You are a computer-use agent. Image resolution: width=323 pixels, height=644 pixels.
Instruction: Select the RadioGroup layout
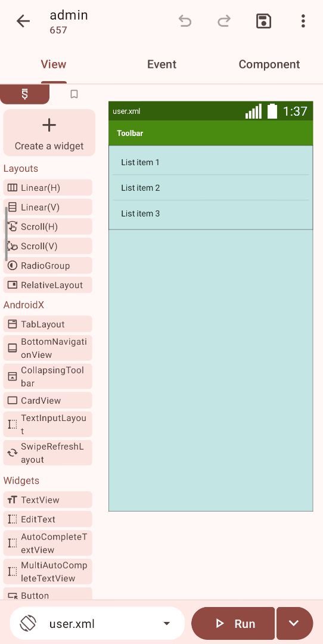tap(48, 266)
